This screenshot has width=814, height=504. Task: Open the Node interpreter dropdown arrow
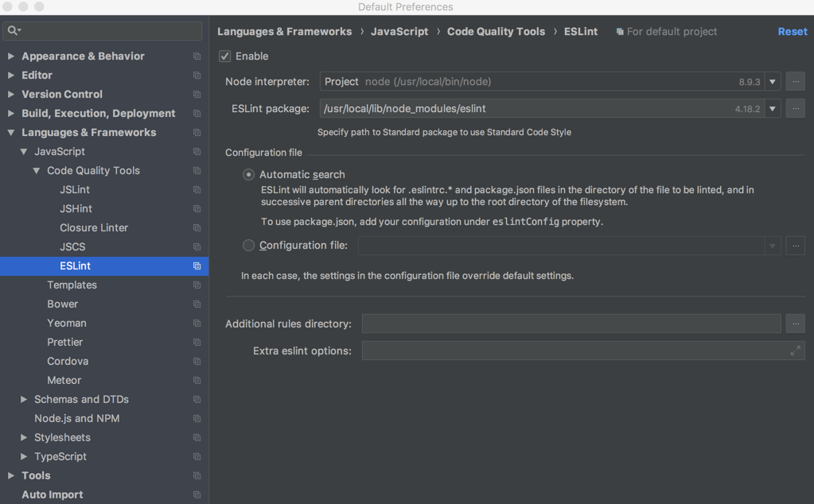773,81
